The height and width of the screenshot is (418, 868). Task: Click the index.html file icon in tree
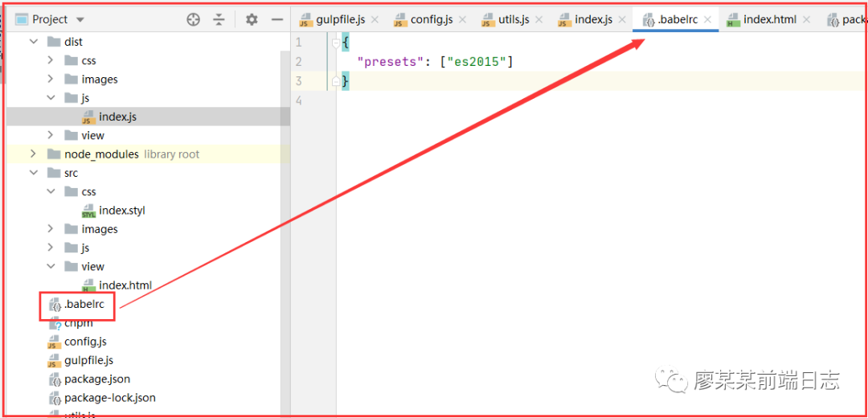click(88, 285)
